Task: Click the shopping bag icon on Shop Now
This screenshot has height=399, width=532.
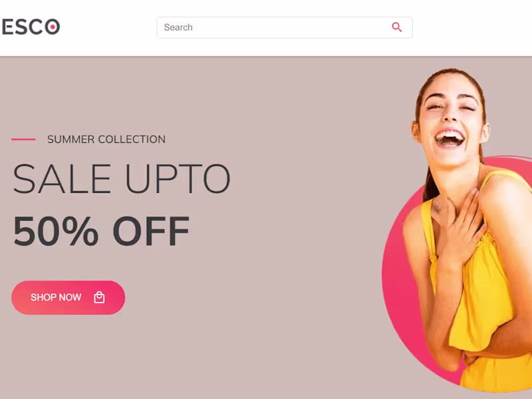Action: [99, 297]
